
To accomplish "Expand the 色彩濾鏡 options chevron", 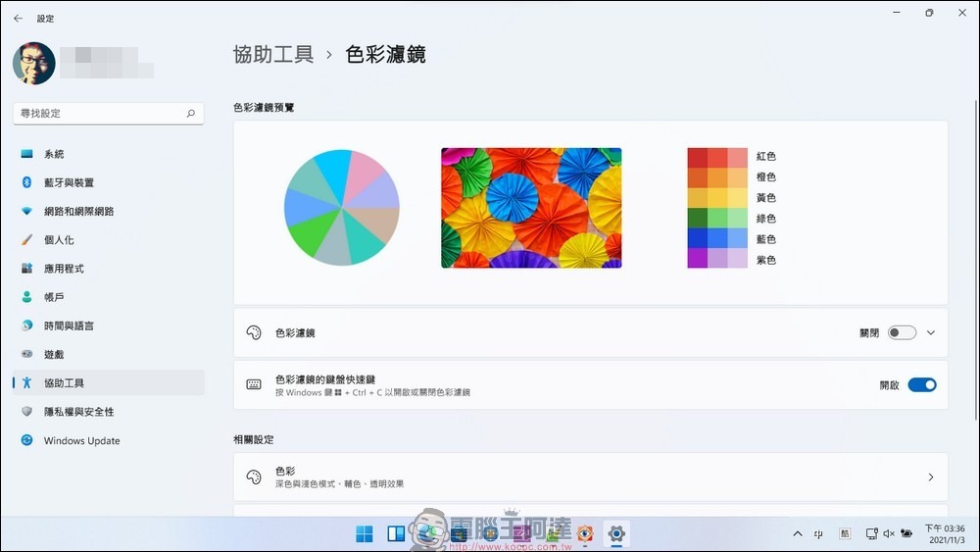I will 931,333.
